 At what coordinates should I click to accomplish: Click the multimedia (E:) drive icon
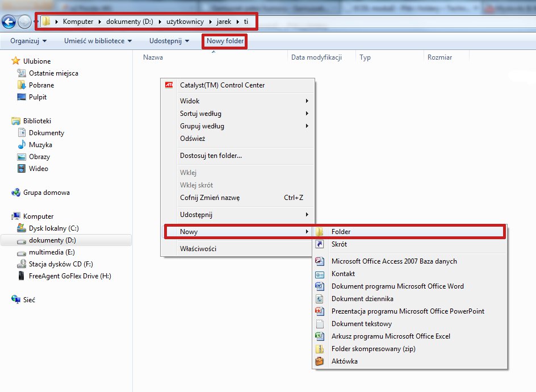tap(22, 253)
